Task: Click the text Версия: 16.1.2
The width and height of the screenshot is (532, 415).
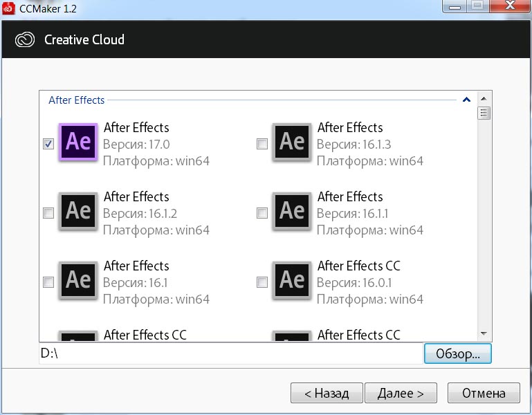Action: click(x=140, y=214)
